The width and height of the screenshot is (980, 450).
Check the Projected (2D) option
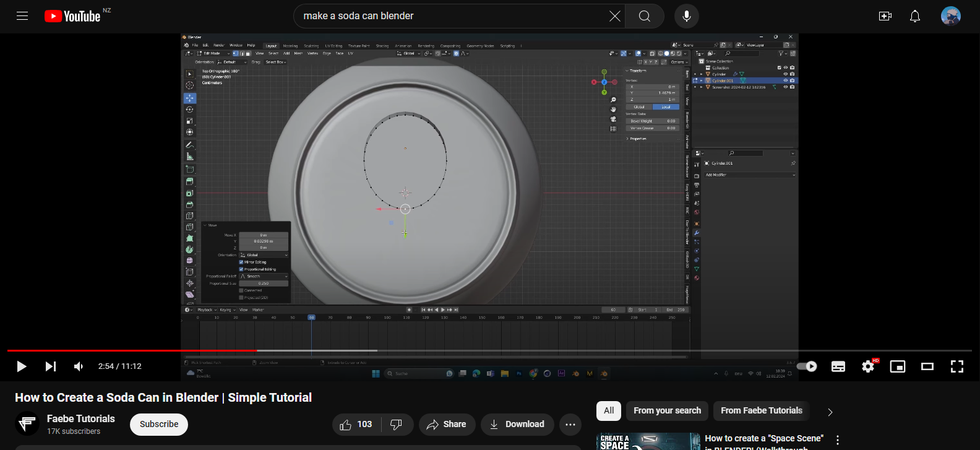[241, 298]
